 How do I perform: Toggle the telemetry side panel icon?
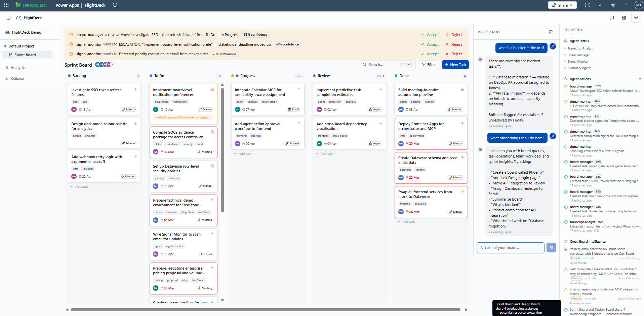[624, 18]
